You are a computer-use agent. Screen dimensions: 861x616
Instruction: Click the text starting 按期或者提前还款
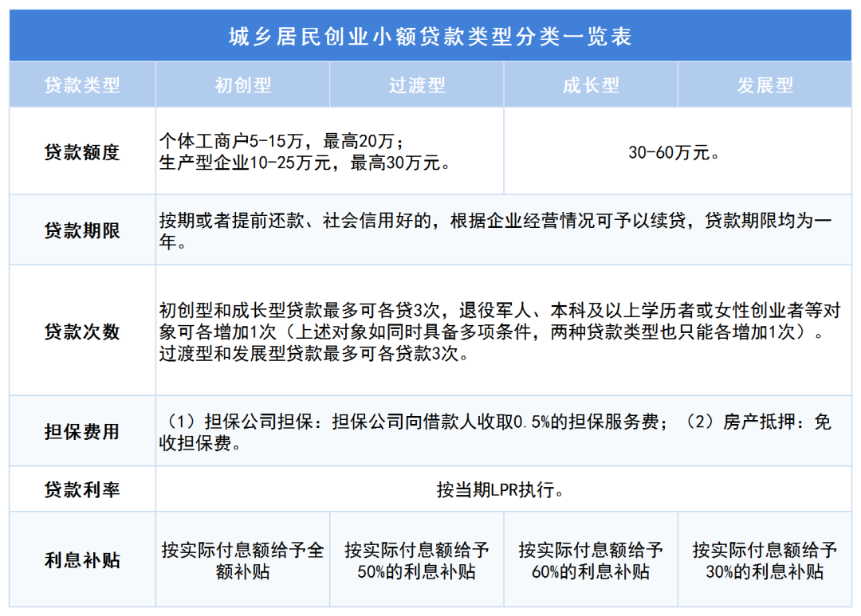[x=495, y=230]
